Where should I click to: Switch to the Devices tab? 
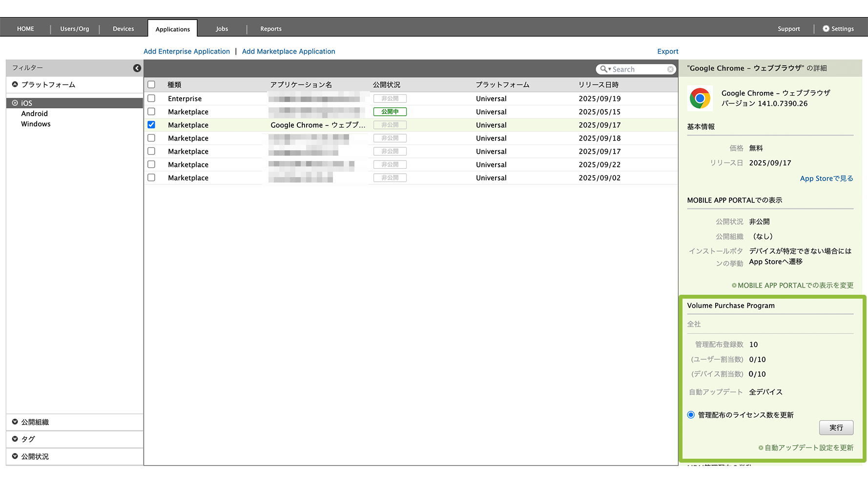click(123, 29)
